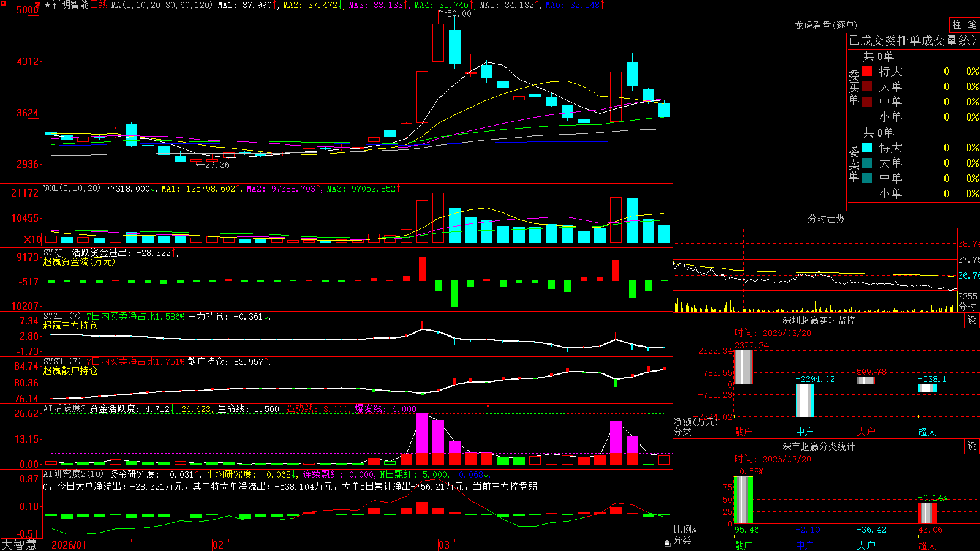Click the 02 month marker on timeline
Screen dimensions: 980x551
218,545
